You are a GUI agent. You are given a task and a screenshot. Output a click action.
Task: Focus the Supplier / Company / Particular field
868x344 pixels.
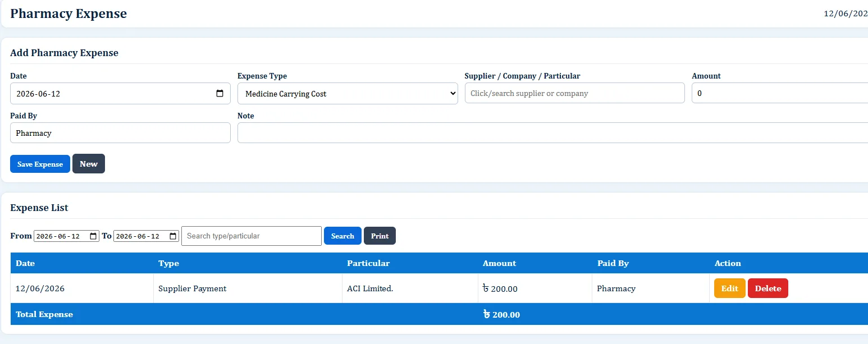tap(574, 93)
